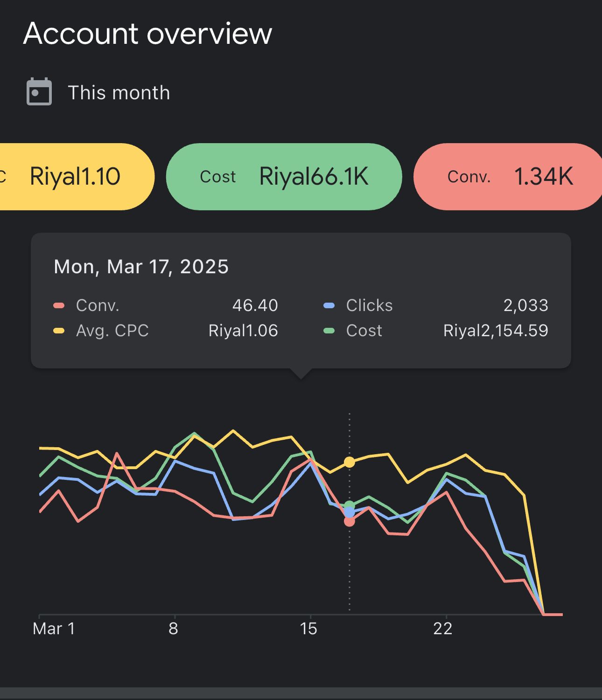602x700 pixels.
Task: Open the This month date range selector
Action: click(119, 92)
